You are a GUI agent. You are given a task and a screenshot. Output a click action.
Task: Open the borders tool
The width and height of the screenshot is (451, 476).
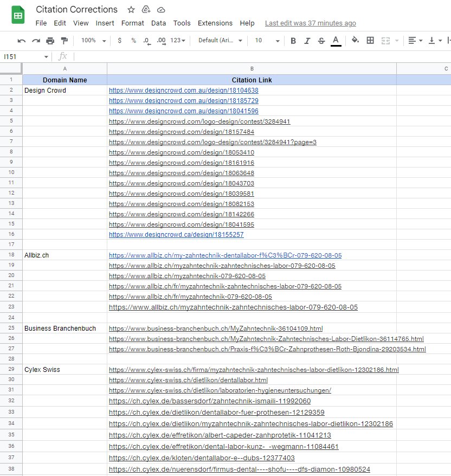[x=370, y=40]
